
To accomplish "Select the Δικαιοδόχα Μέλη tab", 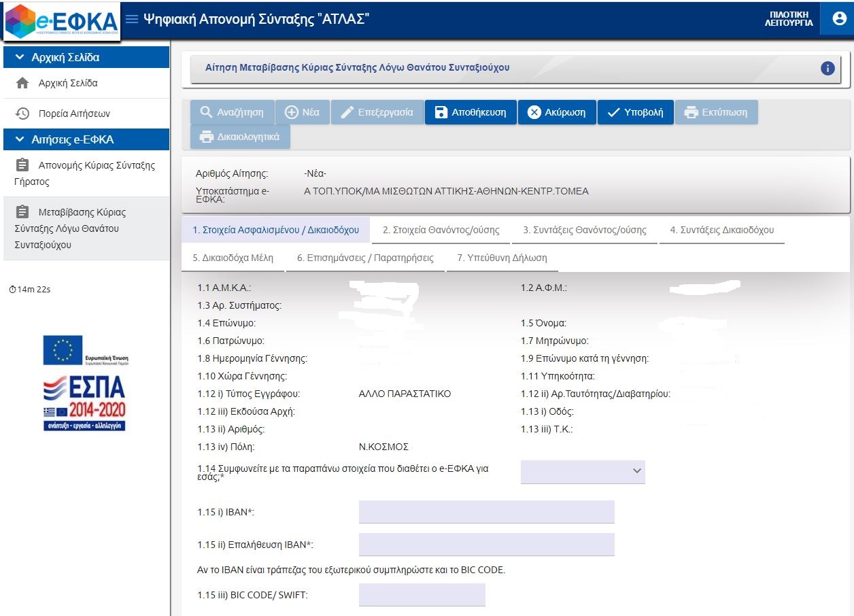I will (x=233, y=258).
